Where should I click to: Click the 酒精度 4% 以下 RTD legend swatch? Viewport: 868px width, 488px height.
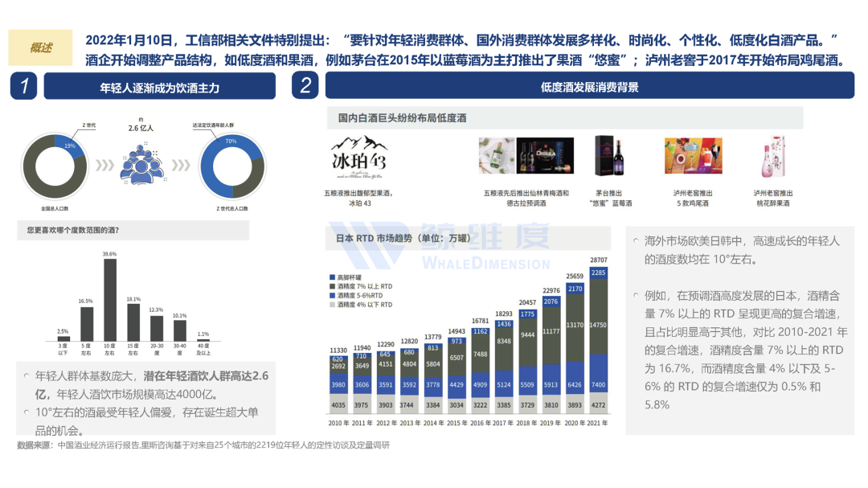point(332,305)
